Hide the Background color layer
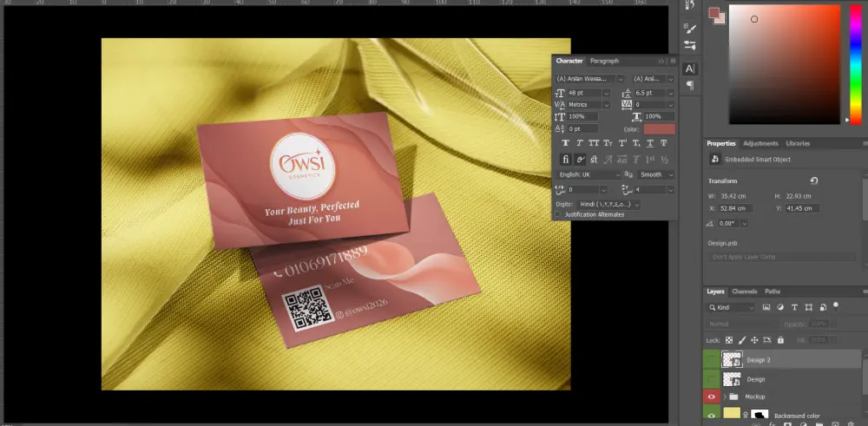868x426 pixels. point(712,414)
